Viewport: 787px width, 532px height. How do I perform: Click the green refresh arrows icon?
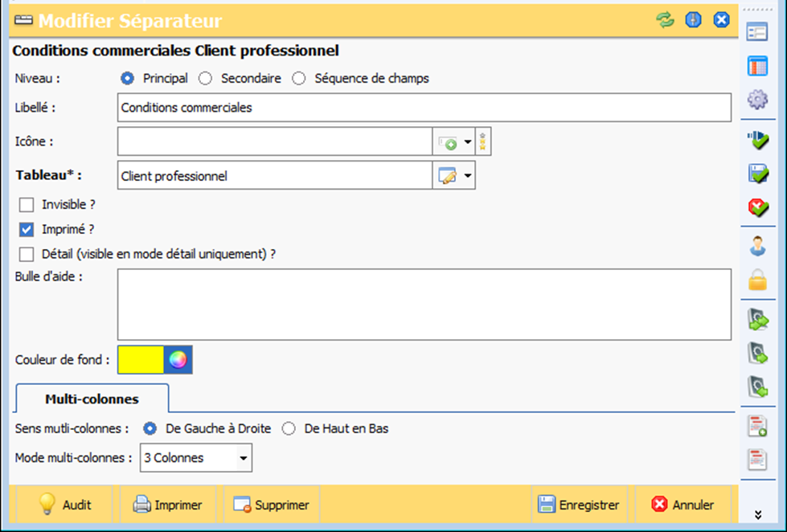coord(665,20)
